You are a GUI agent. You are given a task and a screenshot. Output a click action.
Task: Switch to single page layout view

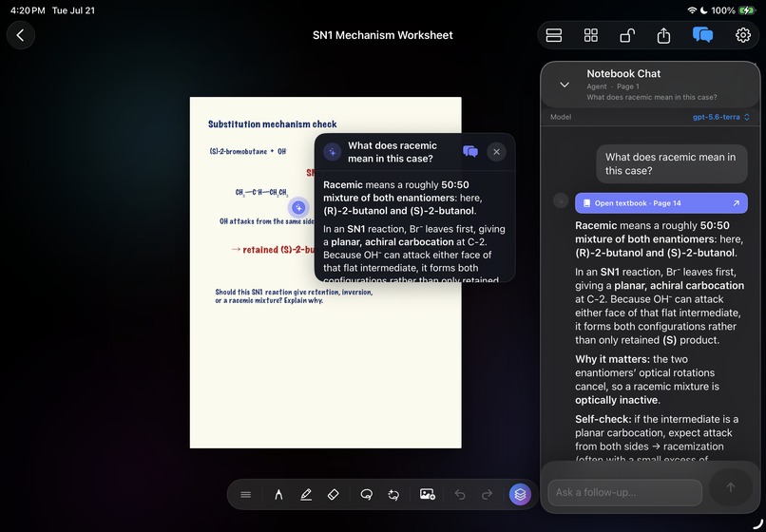pyautogui.click(x=553, y=35)
